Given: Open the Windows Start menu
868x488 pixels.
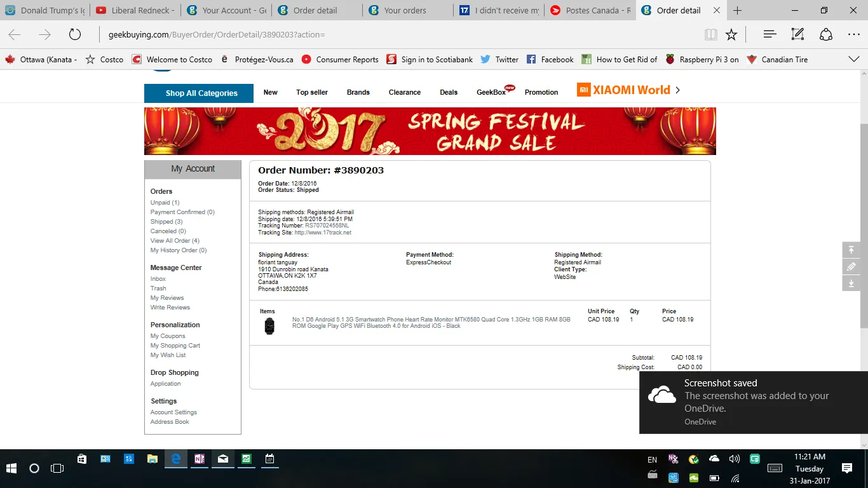Looking at the screenshot, I should click(11, 468).
